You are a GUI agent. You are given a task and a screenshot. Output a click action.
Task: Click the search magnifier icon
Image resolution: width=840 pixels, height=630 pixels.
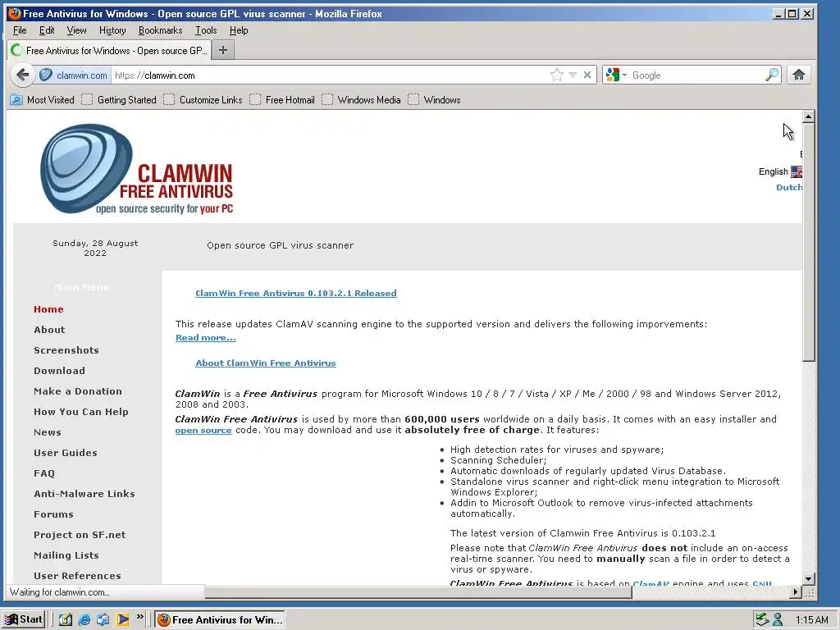(x=772, y=75)
